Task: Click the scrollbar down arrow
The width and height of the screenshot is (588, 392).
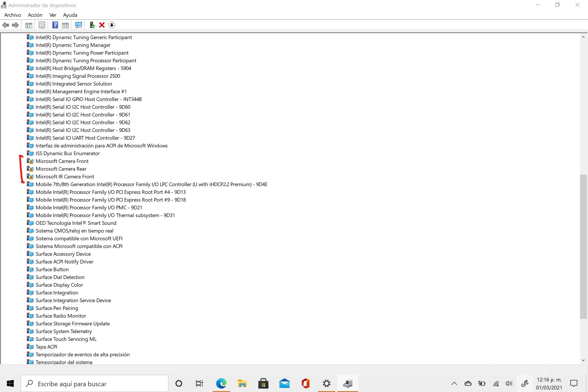Action: [583, 360]
